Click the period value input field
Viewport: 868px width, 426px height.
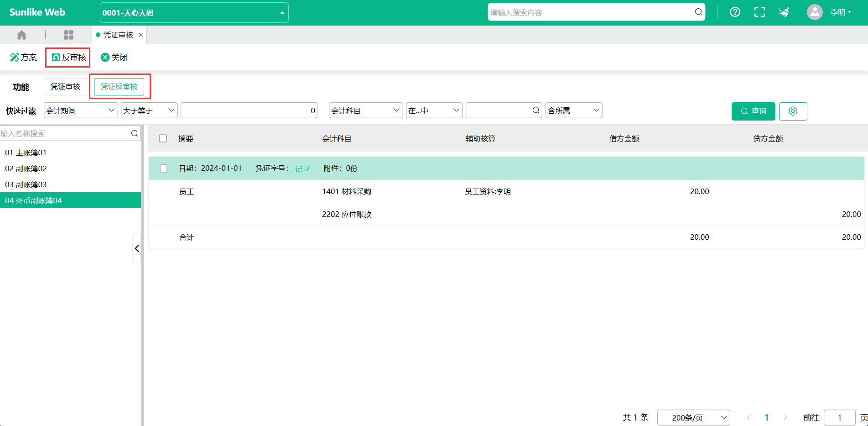pos(249,110)
